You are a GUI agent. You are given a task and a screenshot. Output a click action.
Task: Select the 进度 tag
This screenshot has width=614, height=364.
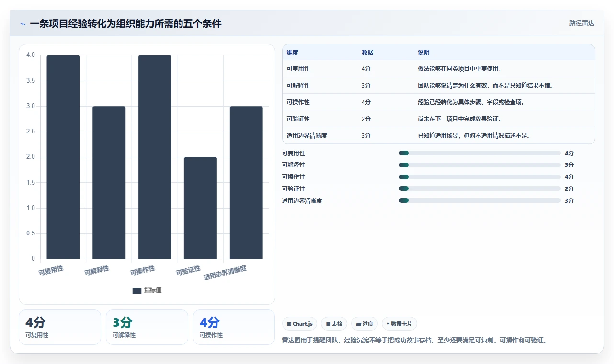364,324
